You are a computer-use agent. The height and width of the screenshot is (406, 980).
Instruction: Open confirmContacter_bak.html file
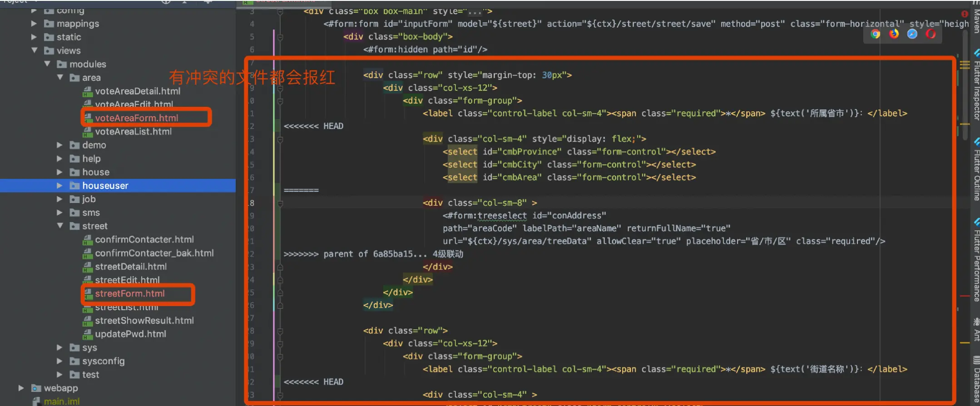click(x=154, y=253)
